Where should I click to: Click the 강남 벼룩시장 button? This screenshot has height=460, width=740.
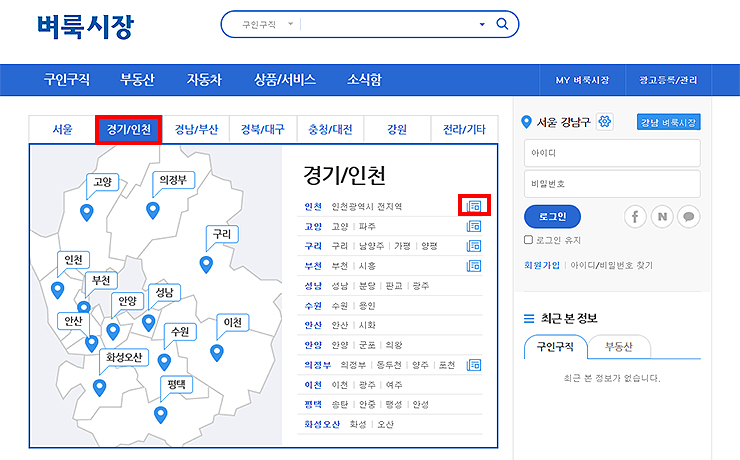pos(668,122)
